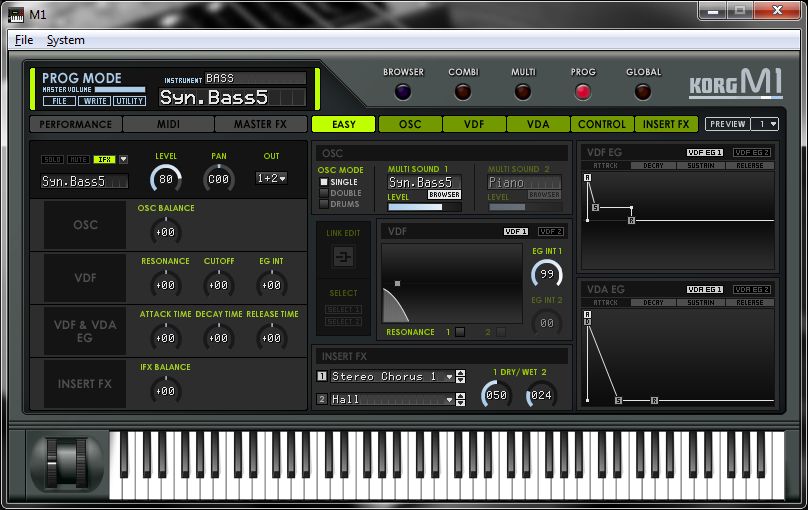Switch to COMBI mode LED button
This screenshot has height=510, width=808.
(x=463, y=92)
